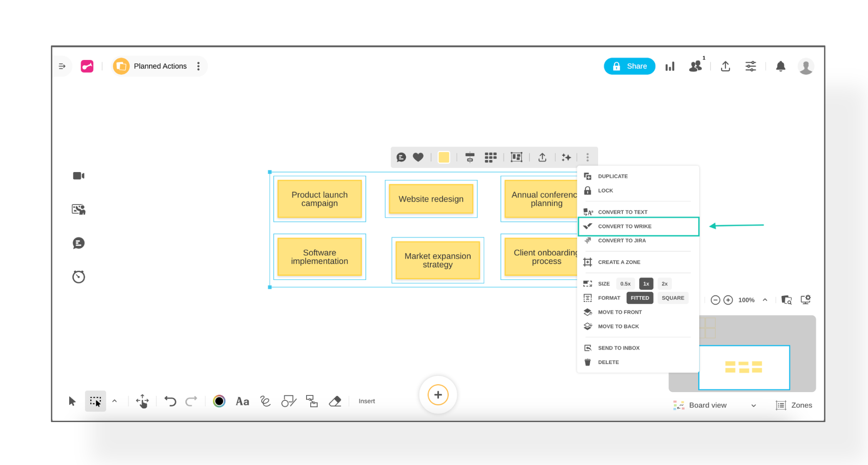
Task: Open the timer tool in sidebar
Action: click(x=78, y=277)
